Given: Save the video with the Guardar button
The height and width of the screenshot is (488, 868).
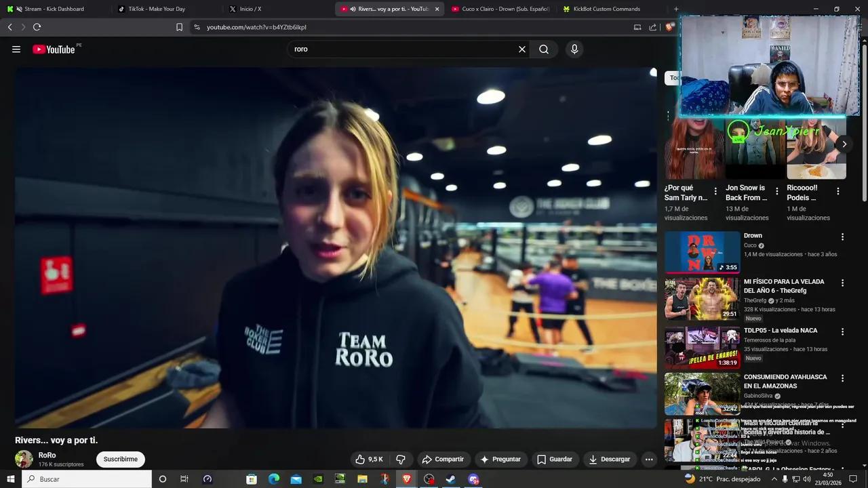Looking at the screenshot, I should (x=555, y=460).
